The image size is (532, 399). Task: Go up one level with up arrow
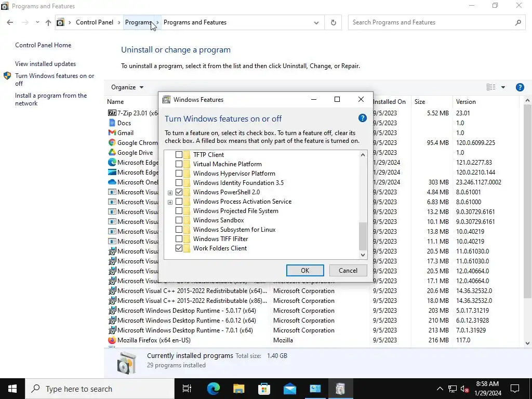48,22
